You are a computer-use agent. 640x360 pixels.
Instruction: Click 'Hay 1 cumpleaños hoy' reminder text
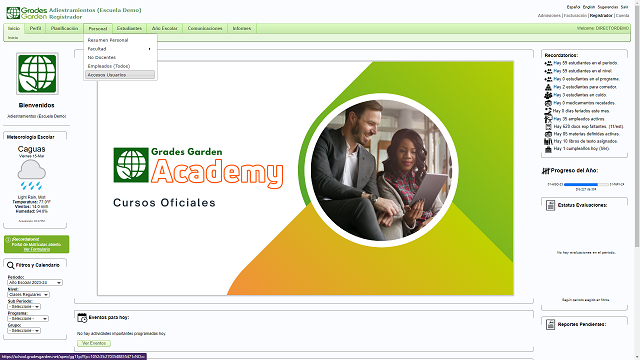[x=581, y=149]
